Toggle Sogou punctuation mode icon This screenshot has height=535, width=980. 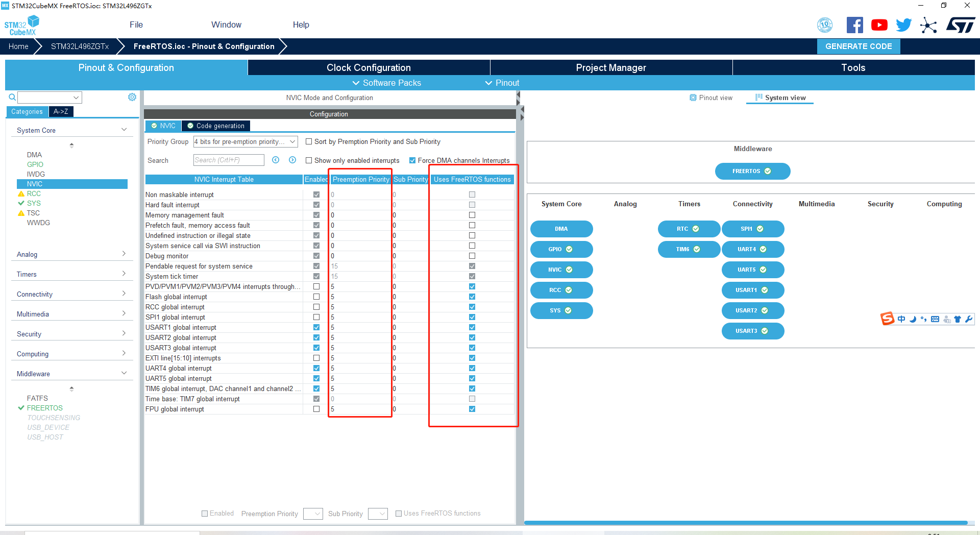924,319
